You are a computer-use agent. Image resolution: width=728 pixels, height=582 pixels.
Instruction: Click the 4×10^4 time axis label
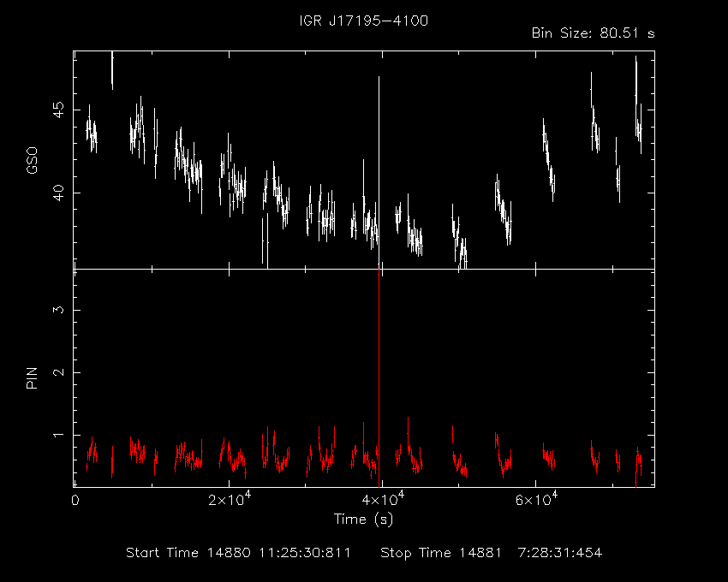(x=383, y=499)
